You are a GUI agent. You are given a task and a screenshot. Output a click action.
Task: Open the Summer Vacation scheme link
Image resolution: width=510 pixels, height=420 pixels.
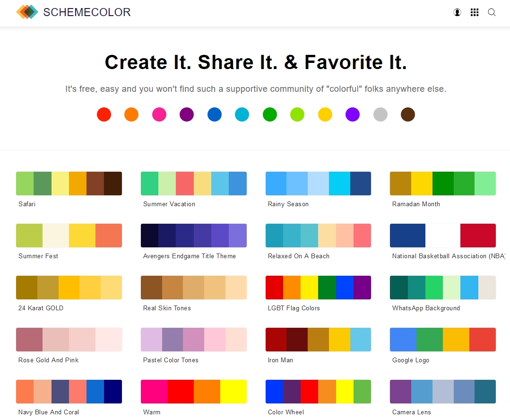(x=169, y=204)
